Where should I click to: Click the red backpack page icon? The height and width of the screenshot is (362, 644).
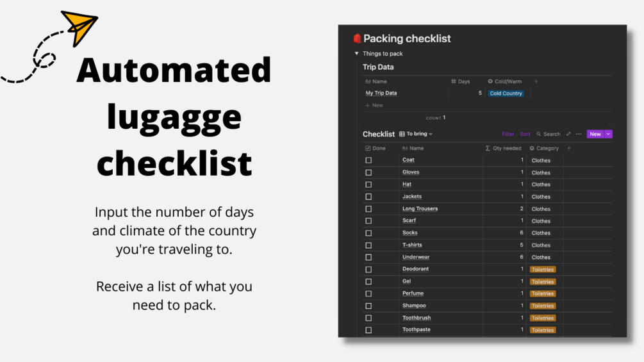(x=358, y=38)
